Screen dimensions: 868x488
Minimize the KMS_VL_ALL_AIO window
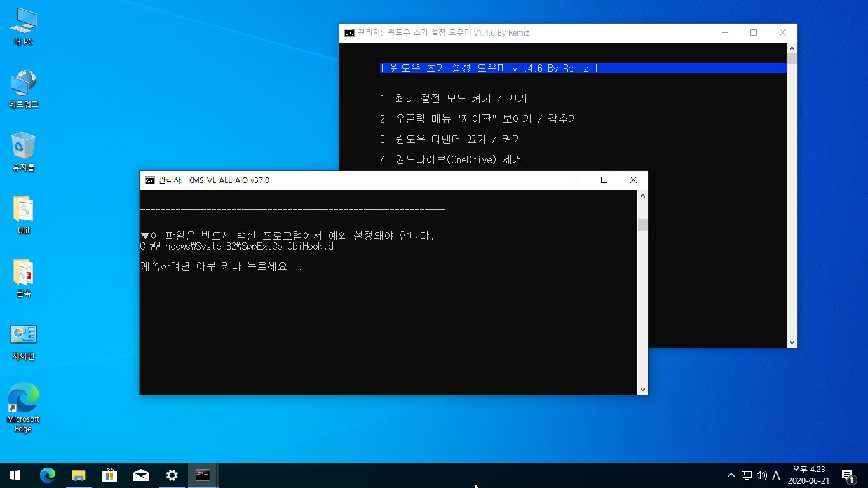[x=575, y=180]
